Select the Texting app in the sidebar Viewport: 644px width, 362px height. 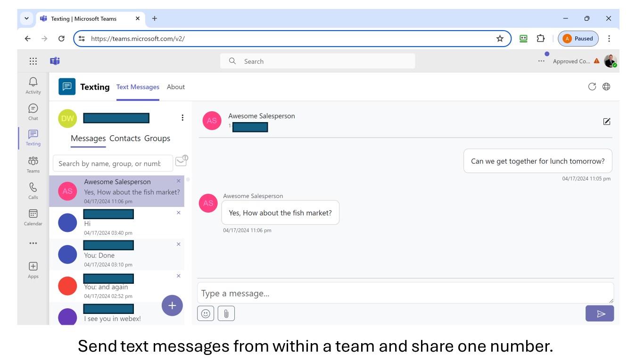33,138
